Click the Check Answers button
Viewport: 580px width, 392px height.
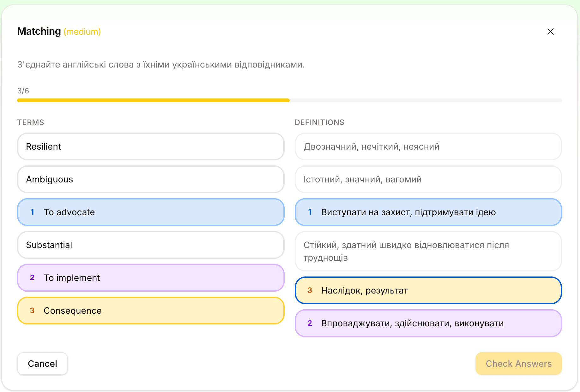[518, 364]
